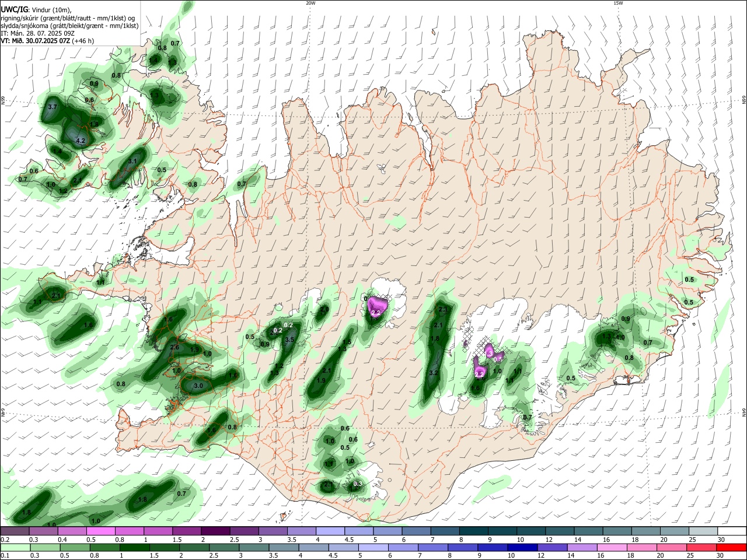This screenshot has width=747, height=560.
Task: Click the '15W' longitude label
Action: point(618,3)
